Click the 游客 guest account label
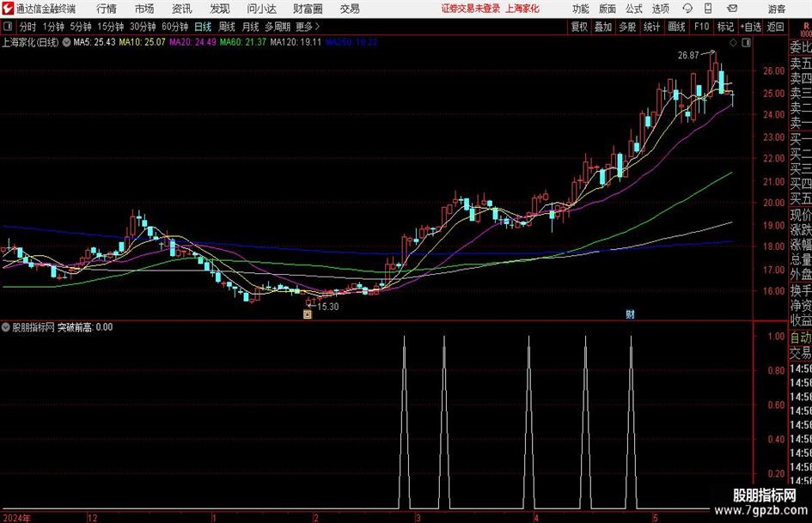Screen dimensions: 812x523 pyautogui.click(x=777, y=9)
